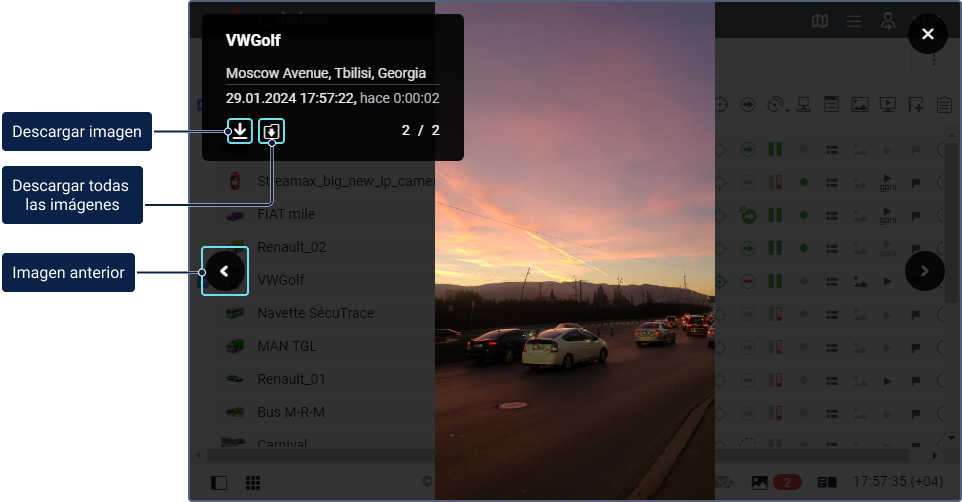The height and width of the screenshot is (502, 962).
Task: Click the movement arrow column header icon
Action: (x=748, y=105)
